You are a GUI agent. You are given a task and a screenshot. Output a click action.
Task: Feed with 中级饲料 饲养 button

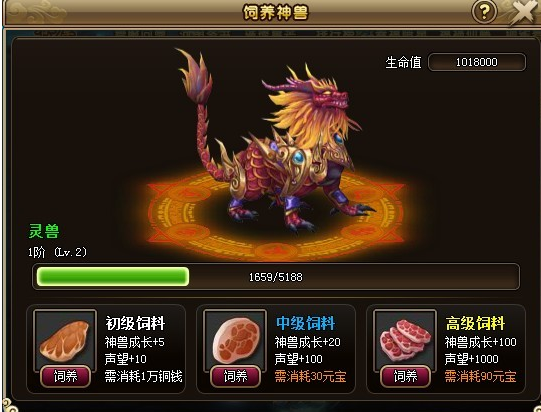pos(235,376)
